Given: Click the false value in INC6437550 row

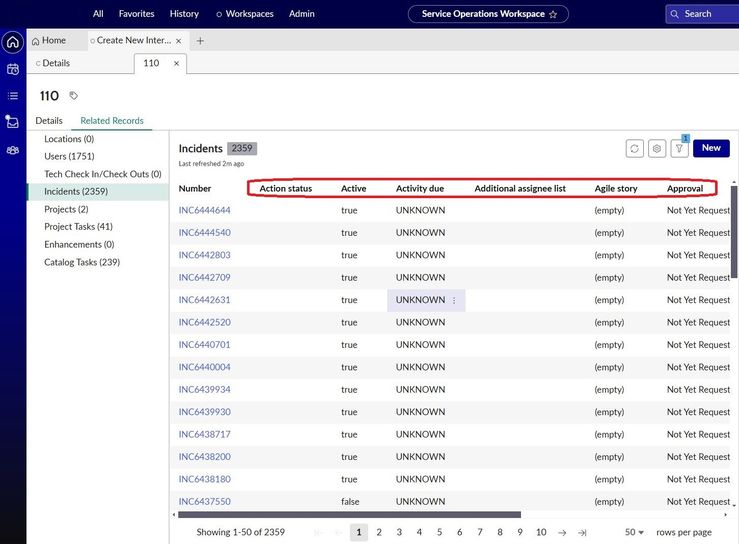Looking at the screenshot, I should coord(350,502).
